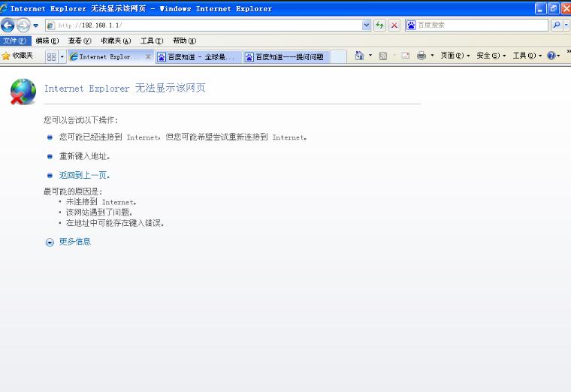This screenshot has width=571, height=392.
Task: Open the 文件(F) menu
Action: (15, 41)
